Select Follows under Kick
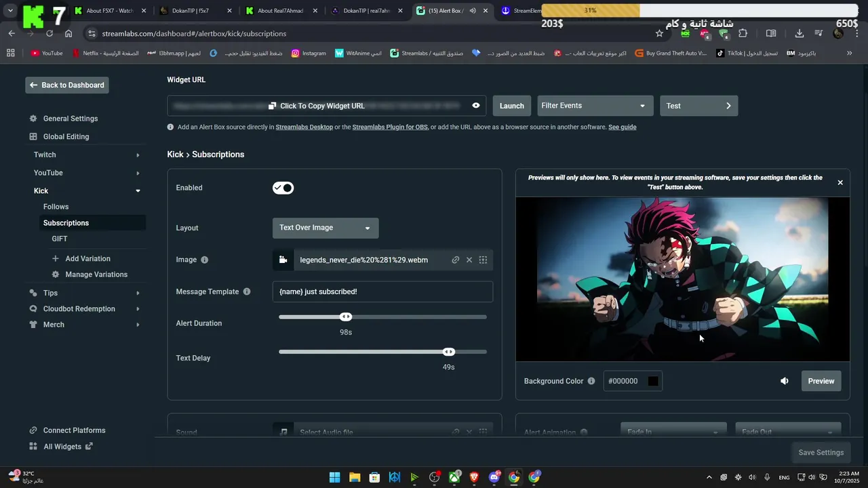Viewport: 868px width, 488px height. point(56,207)
